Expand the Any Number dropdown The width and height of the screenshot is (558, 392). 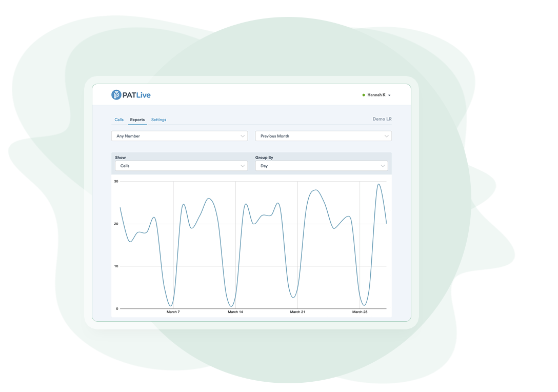point(180,136)
